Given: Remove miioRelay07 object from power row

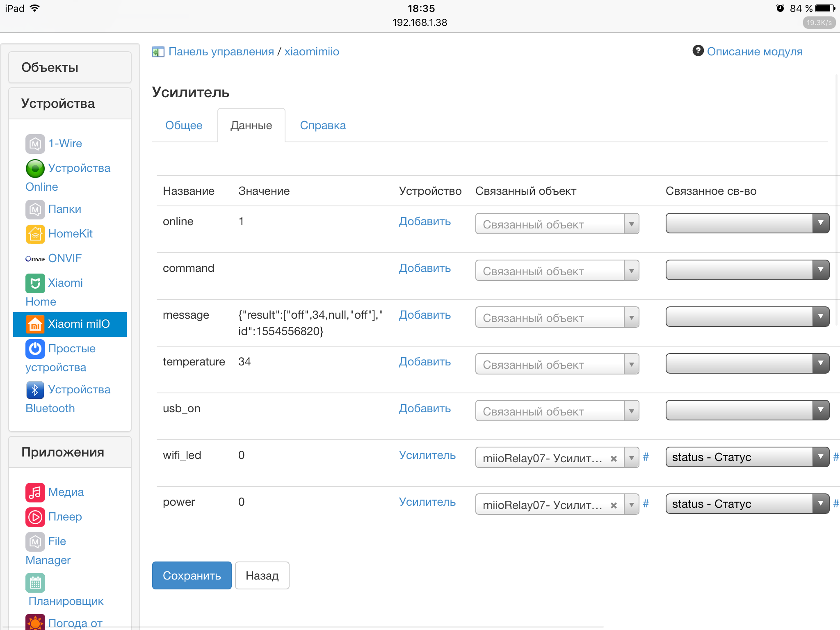Looking at the screenshot, I should point(614,505).
